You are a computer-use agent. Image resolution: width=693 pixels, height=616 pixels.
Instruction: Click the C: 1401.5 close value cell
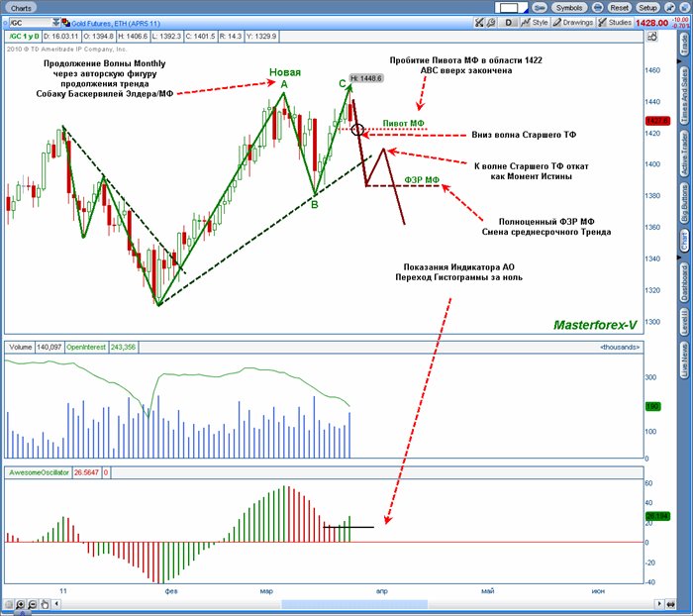(x=200, y=37)
